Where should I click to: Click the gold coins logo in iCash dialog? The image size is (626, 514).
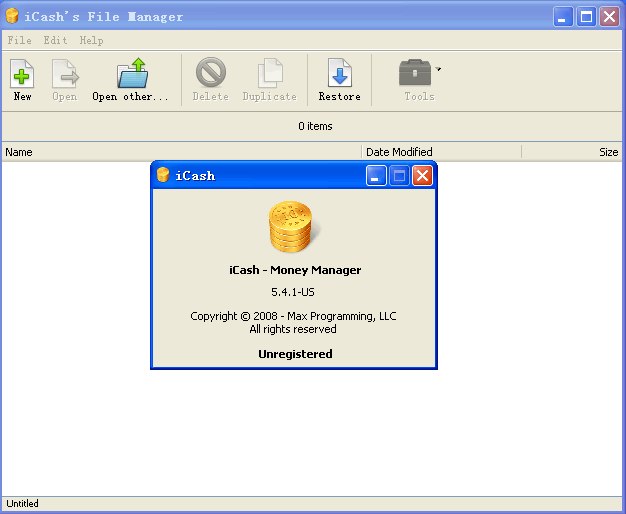[294, 226]
